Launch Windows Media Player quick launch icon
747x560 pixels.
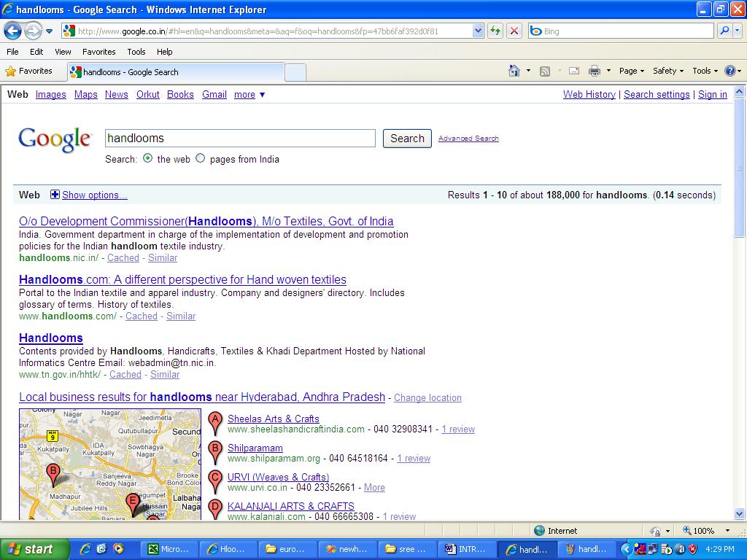pos(118,549)
